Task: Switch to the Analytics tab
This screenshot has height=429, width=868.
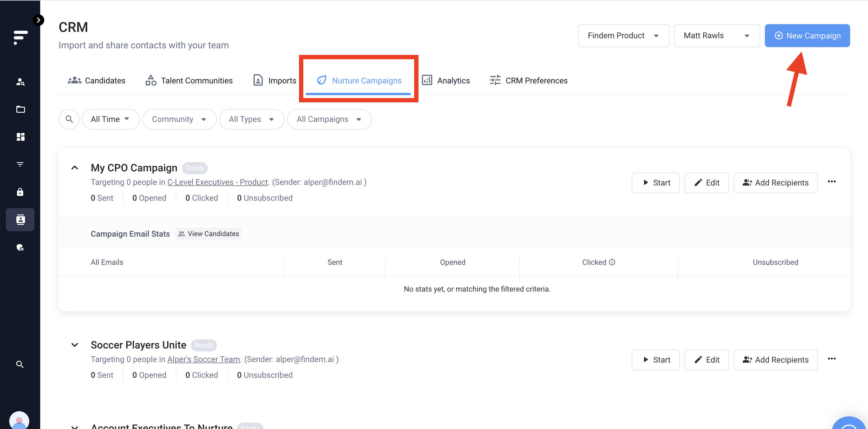Action: pyautogui.click(x=446, y=81)
